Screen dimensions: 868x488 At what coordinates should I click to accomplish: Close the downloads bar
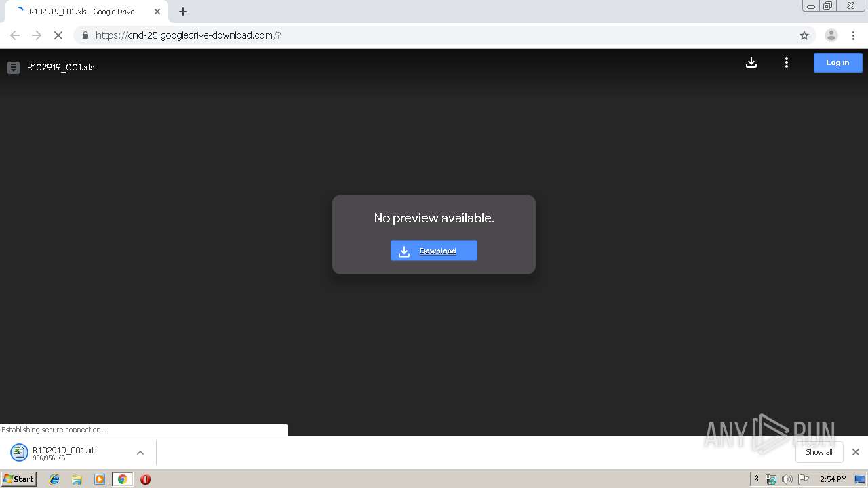855,452
